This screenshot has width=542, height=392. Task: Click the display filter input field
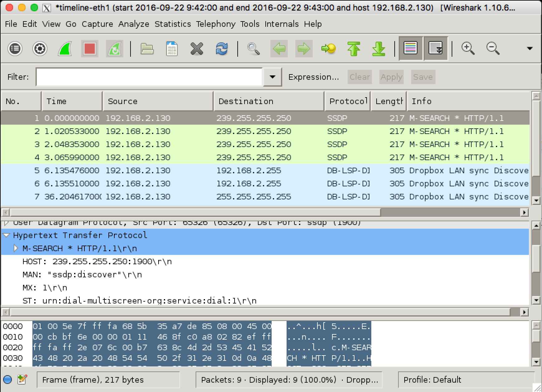(x=150, y=77)
